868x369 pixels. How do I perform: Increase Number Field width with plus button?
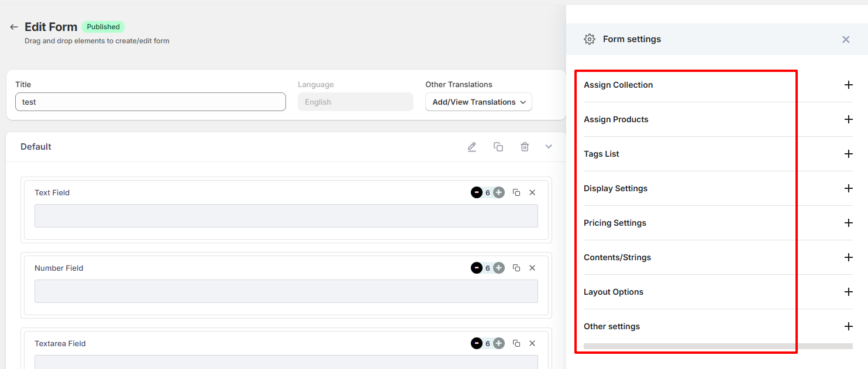498,268
